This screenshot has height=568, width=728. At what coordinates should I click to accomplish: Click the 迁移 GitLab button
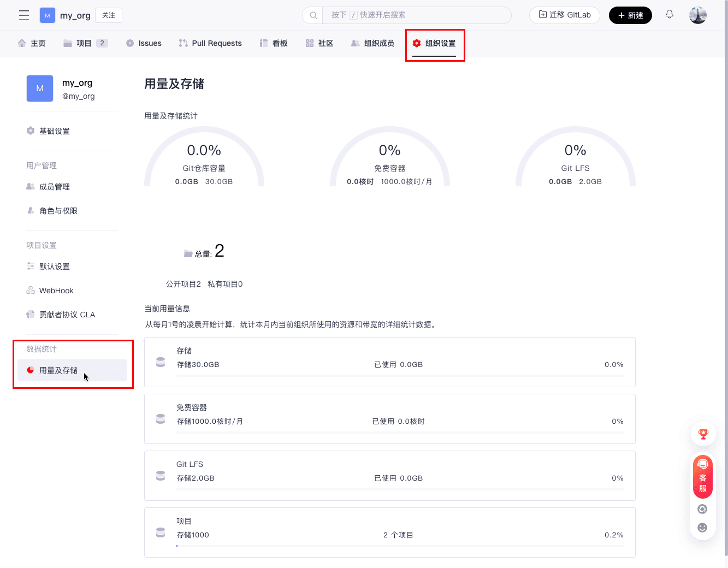pyautogui.click(x=564, y=15)
